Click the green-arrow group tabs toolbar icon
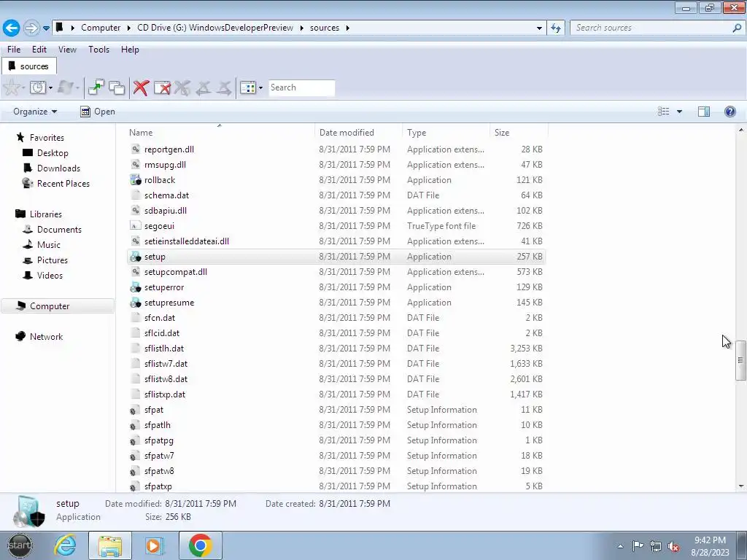The height and width of the screenshot is (560, 747). click(96, 87)
